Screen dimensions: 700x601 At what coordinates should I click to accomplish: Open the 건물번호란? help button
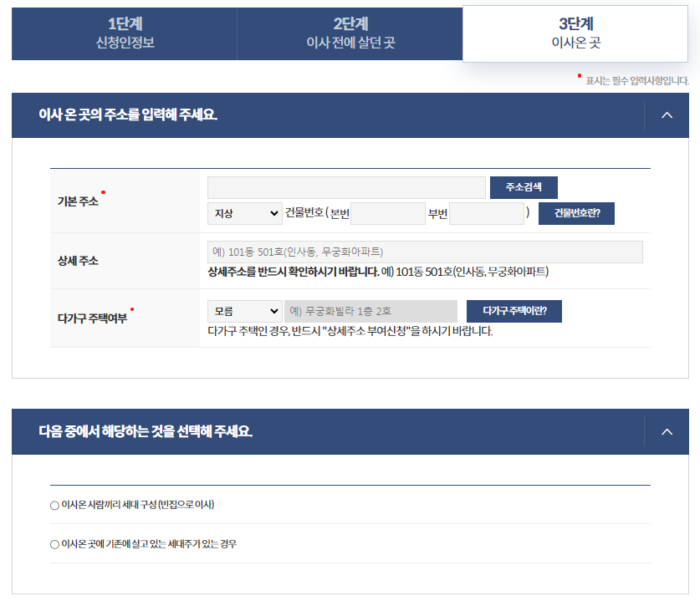[x=575, y=213]
